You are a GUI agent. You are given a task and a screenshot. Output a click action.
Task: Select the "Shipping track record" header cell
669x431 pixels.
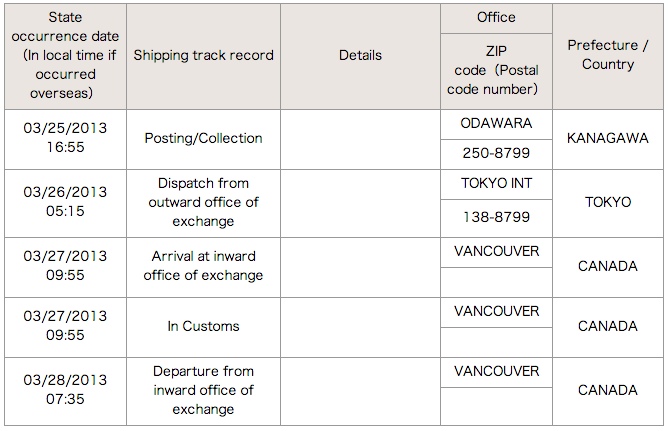click(x=203, y=55)
